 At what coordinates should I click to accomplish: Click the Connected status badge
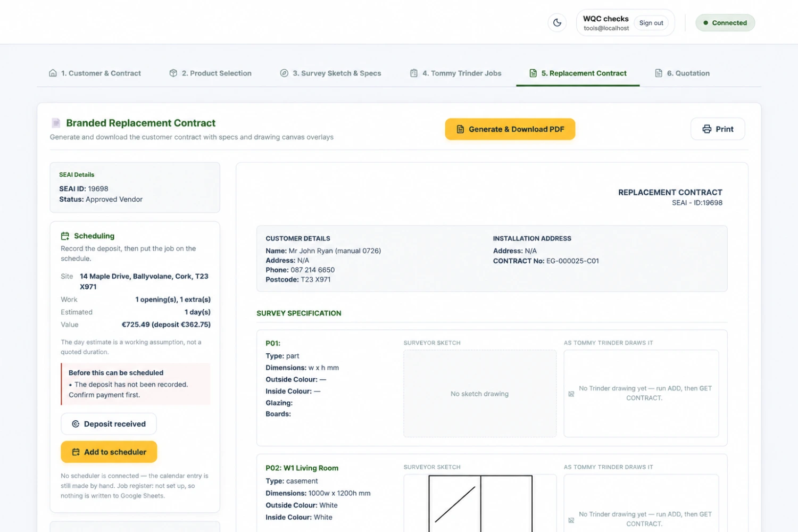(725, 23)
